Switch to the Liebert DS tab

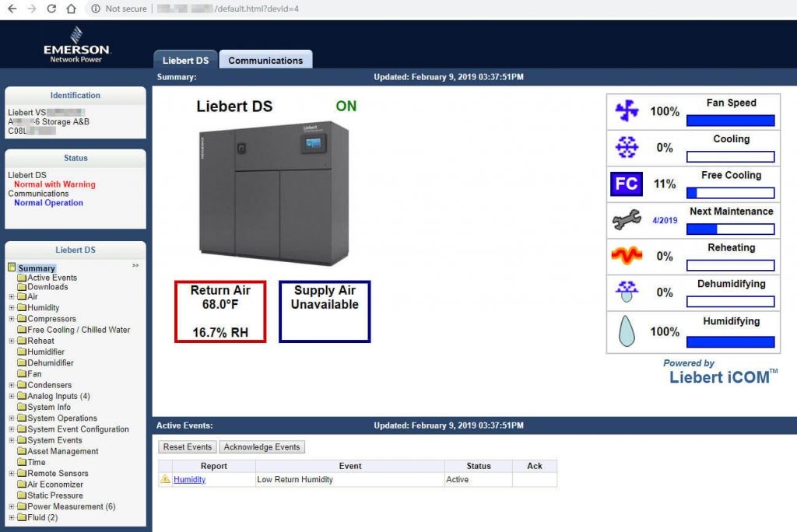tap(185, 60)
